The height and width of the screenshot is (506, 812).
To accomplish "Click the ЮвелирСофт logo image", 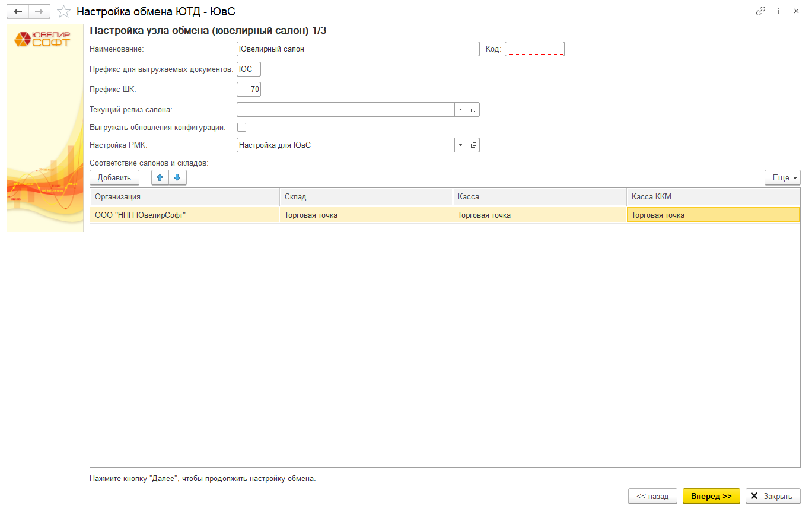I will coord(43,39).
